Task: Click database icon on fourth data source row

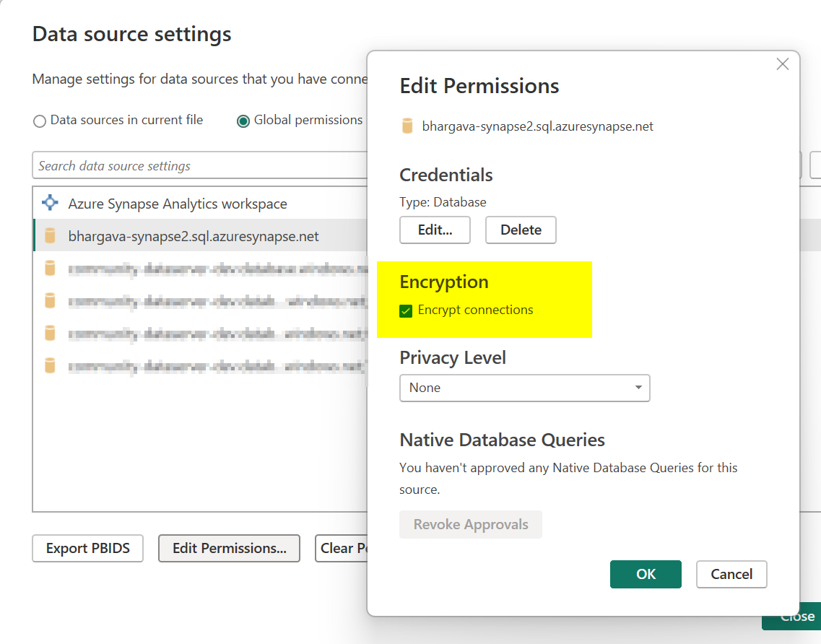Action: 49,333
